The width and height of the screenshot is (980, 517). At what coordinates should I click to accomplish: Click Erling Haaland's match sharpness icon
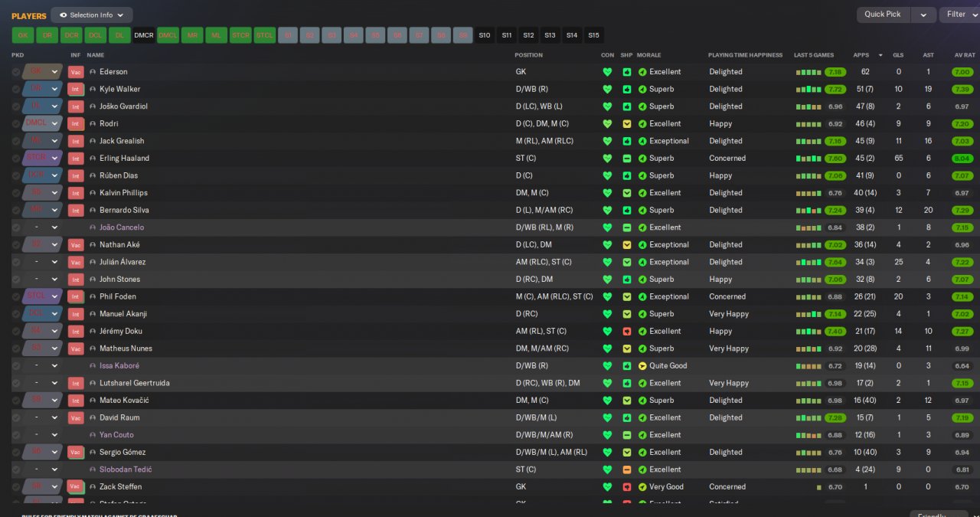(626, 159)
